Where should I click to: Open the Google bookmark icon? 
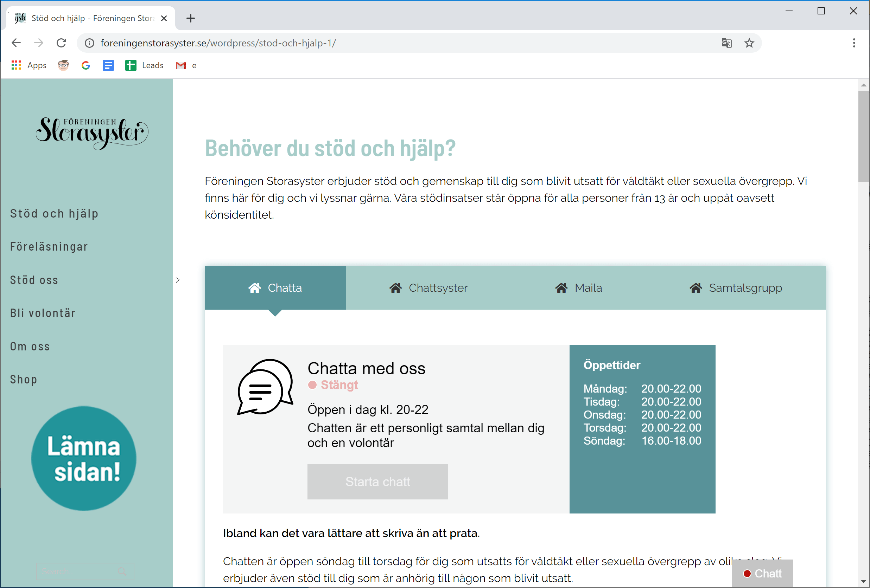pyautogui.click(x=86, y=65)
